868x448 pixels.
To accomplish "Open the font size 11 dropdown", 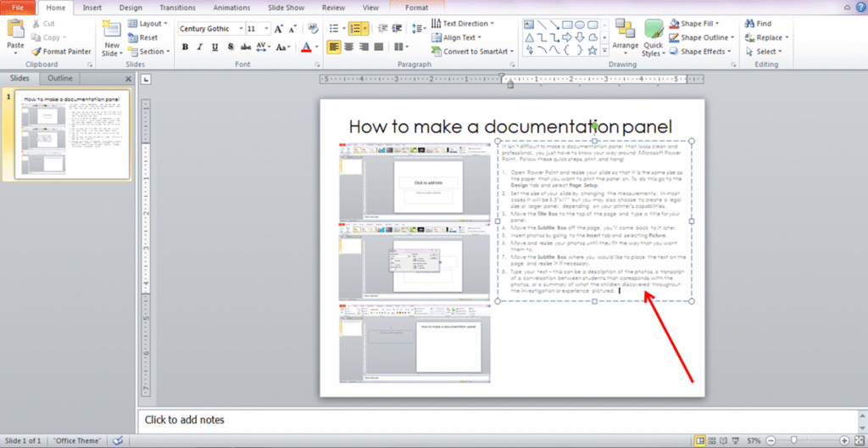I will (267, 29).
